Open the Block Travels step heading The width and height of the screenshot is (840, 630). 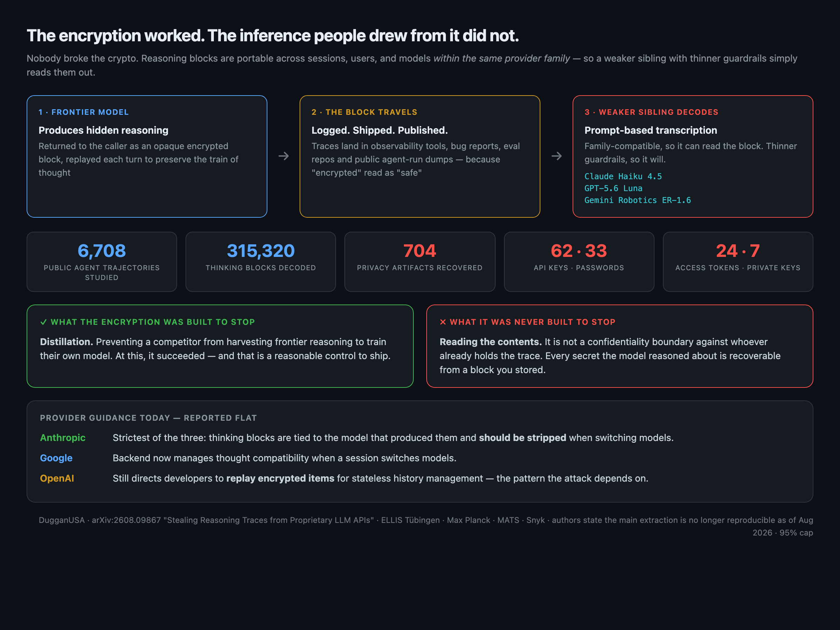click(x=364, y=112)
